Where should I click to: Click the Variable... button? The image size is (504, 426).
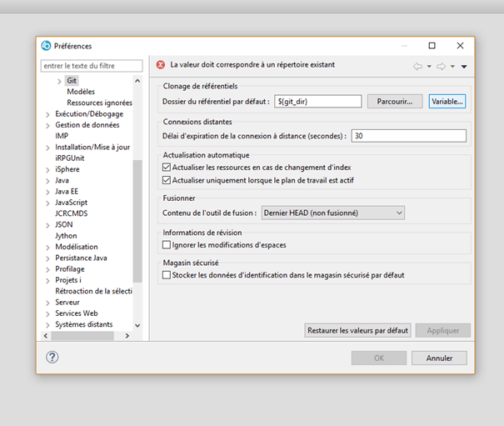pyautogui.click(x=447, y=102)
